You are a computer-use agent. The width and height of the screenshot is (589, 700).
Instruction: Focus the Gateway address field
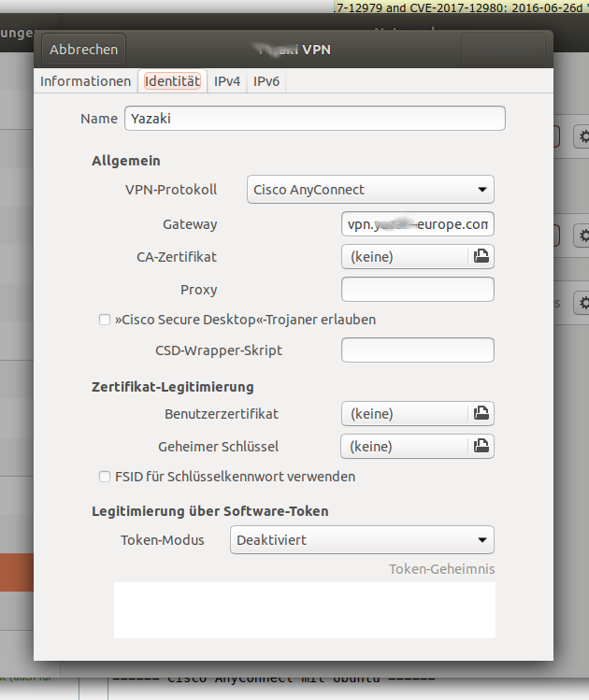[x=417, y=224]
